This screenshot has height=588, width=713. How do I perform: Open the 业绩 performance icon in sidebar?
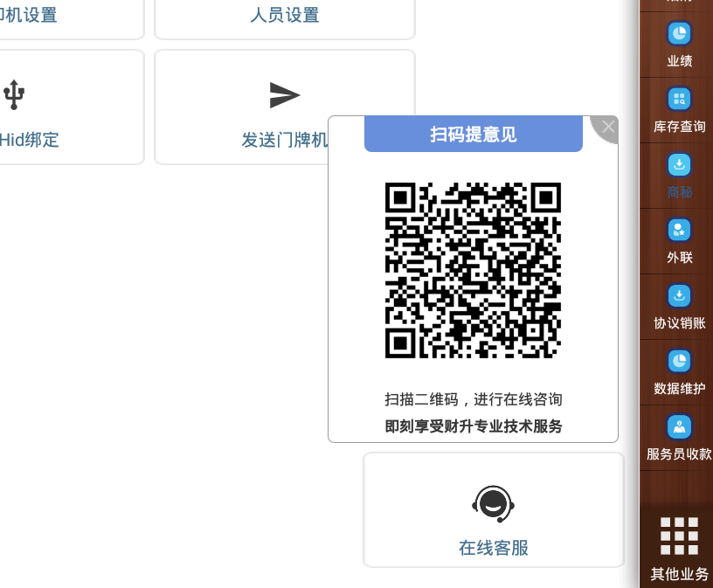(x=679, y=34)
